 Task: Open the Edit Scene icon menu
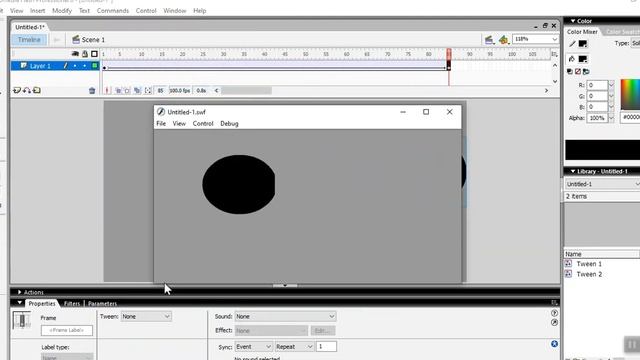(489, 40)
